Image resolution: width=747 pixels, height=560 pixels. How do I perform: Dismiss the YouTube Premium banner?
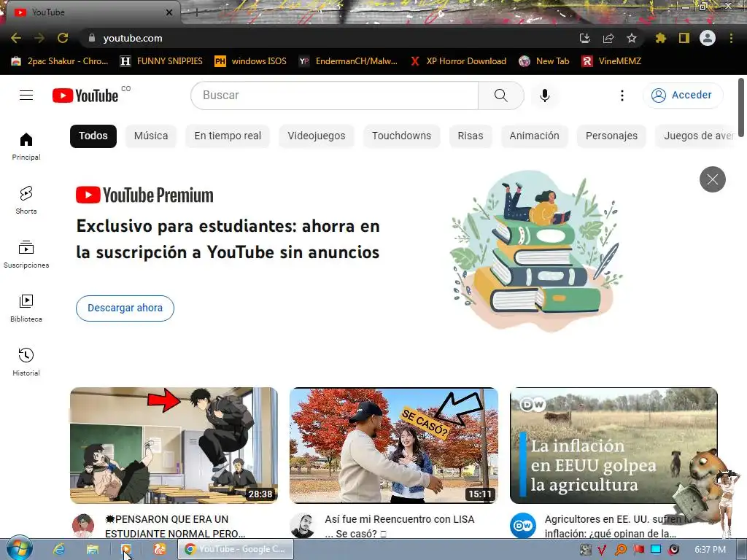[712, 179]
